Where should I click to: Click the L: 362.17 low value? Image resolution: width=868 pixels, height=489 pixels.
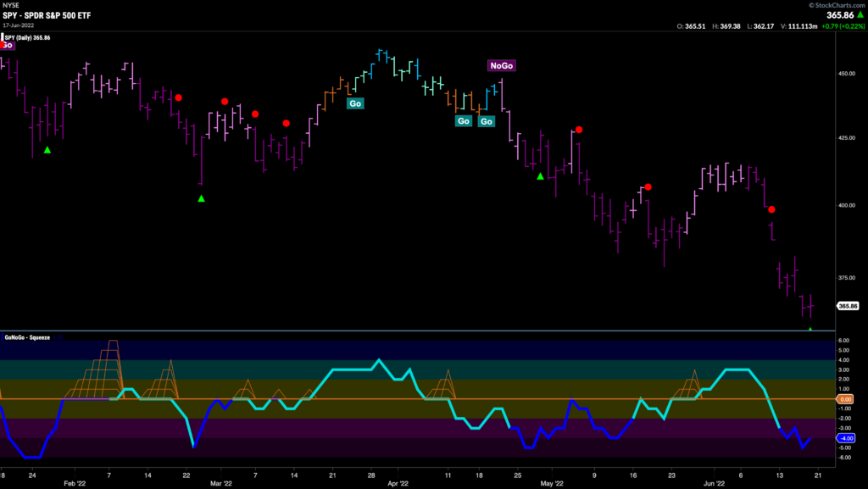[760, 26]
